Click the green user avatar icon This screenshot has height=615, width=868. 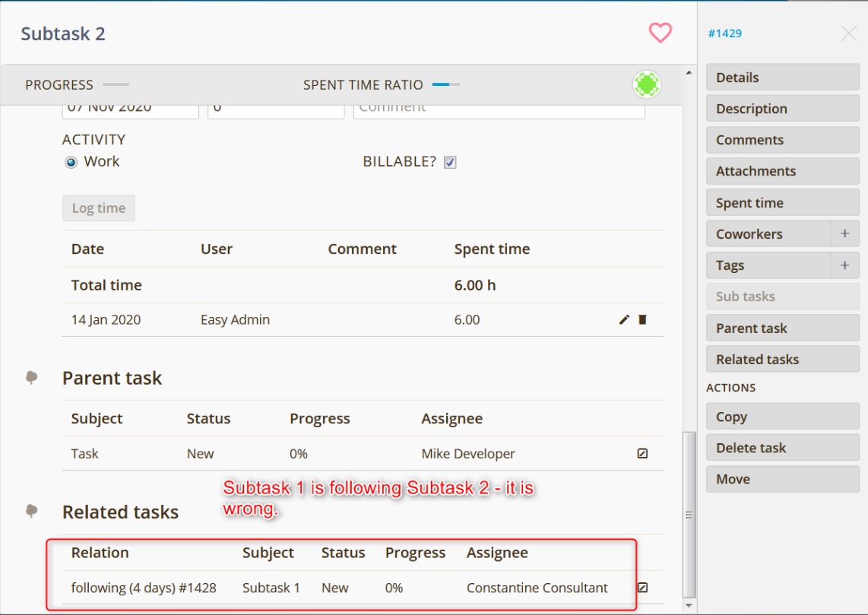[x=647, y=84]
